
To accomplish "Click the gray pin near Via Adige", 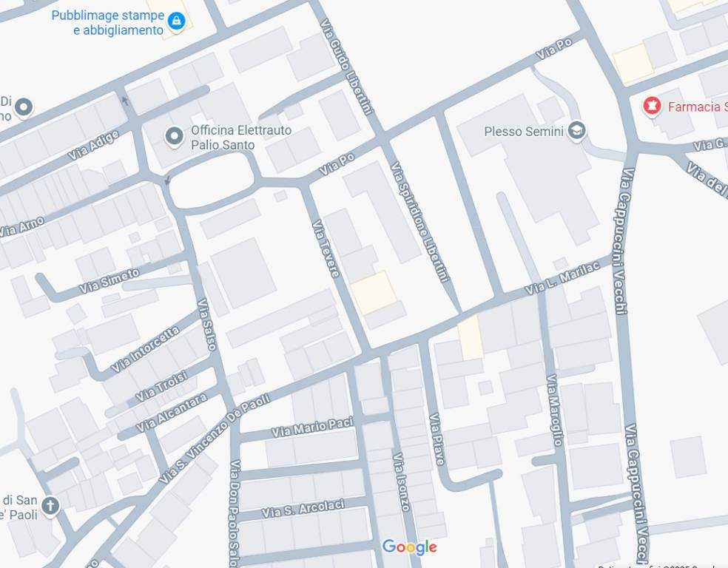I will tap(24, 108).
